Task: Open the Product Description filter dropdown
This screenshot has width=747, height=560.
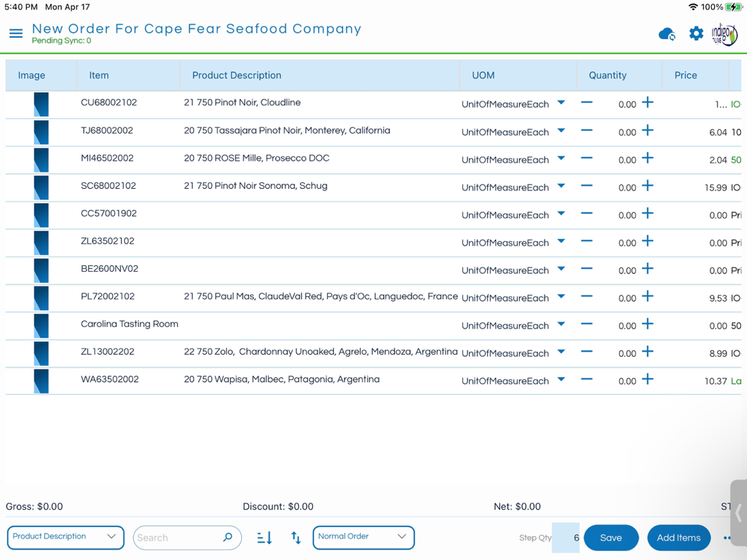Action: click(66, 537)
